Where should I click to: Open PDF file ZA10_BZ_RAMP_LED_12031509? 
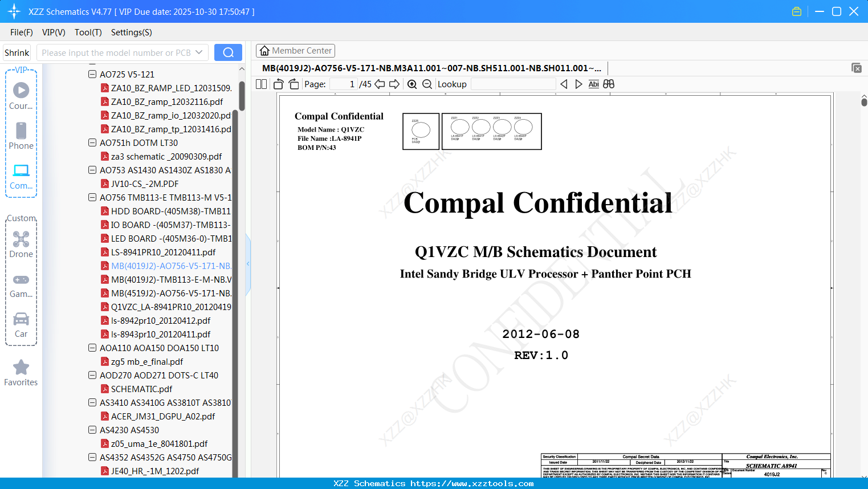click(x=171, y=88)
